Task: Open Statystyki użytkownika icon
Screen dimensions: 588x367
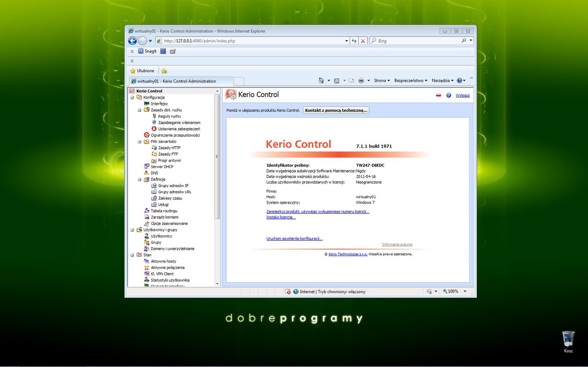Action: pos(147,280)
